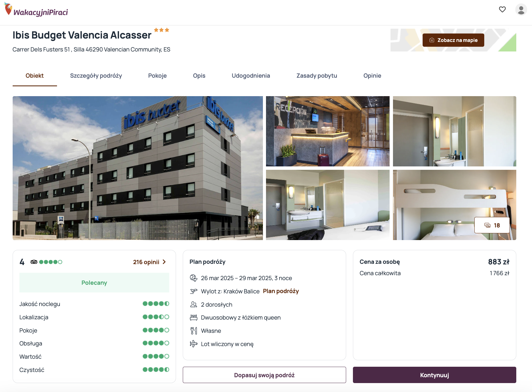Screen dimensions: 532x392
Task: Click the Lot wliczony w cenę text
Action: (x=227, y=344)
